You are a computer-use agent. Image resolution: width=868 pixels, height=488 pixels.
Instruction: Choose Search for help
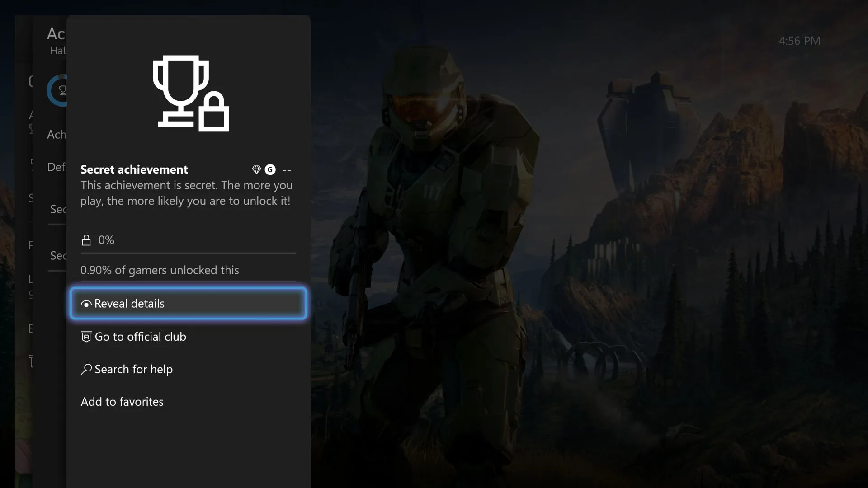133,369
